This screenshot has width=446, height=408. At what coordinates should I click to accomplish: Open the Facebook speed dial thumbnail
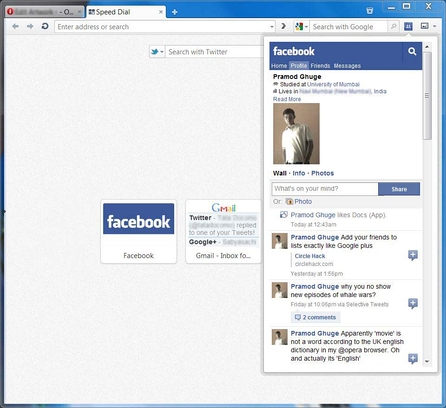pyautogui.click(x=138, y=232)
